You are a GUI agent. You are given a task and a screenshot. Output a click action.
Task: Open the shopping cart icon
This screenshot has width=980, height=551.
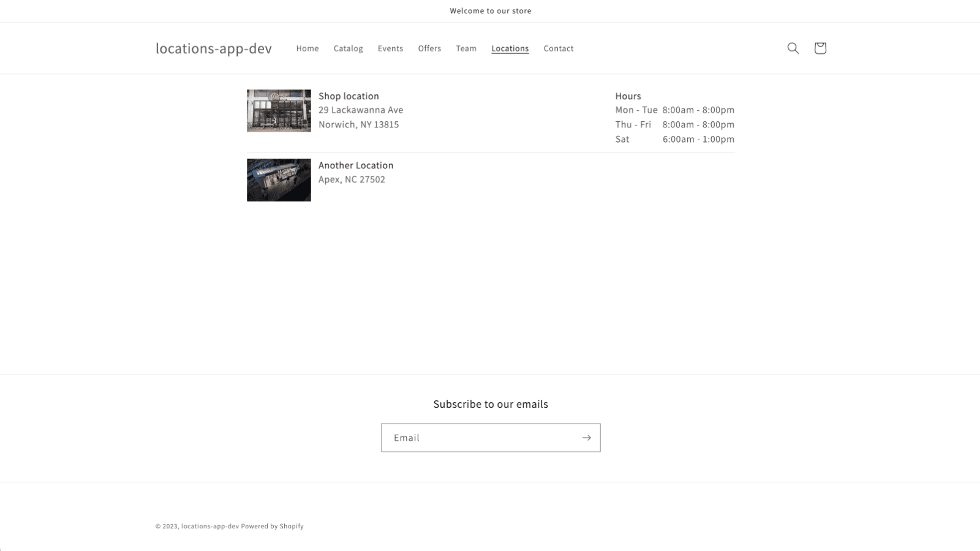(x=820, y=48)
